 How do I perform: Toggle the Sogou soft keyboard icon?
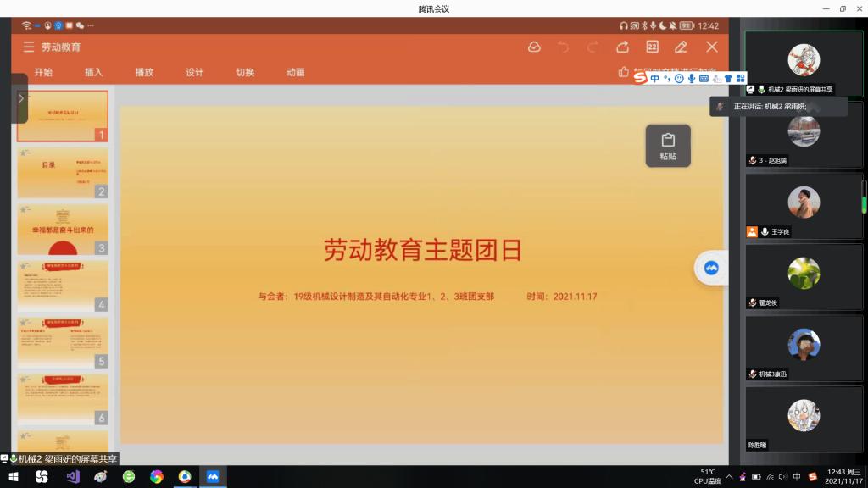tap(704, 79)
